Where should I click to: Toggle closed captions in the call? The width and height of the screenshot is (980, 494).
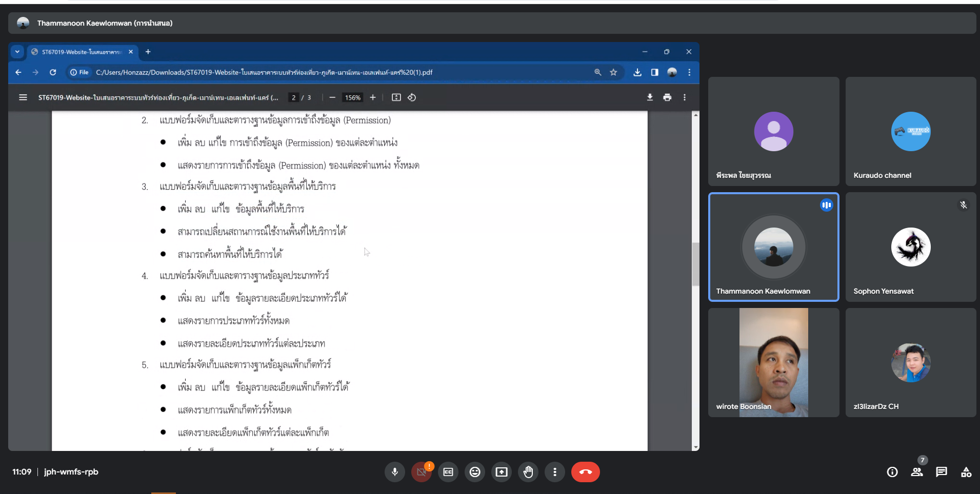point(448,472)
